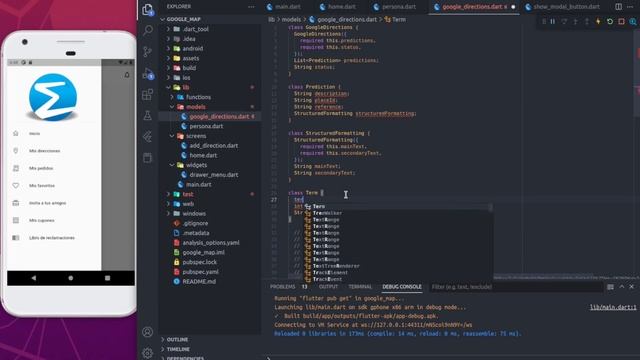Switch to the main.dart editor tab
This screenshot has width=640, height=360.
click(x=287, y=7)
